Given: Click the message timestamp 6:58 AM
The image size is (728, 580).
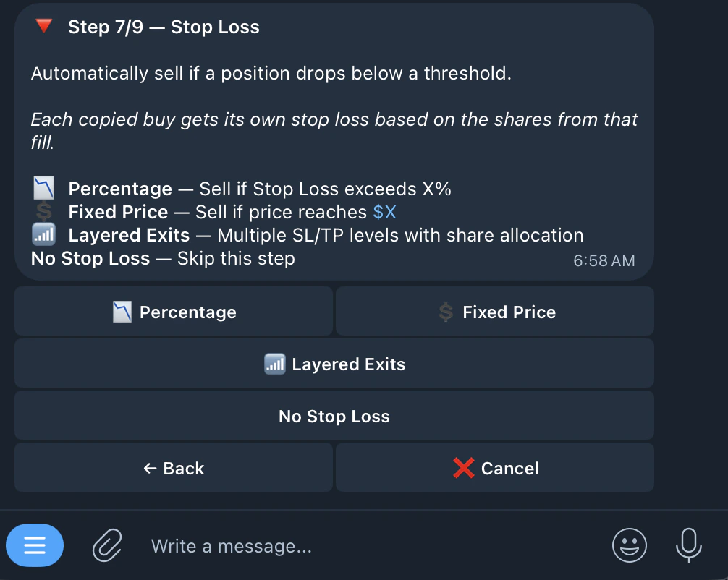Looking at the screenshot, I should point(604,260).
